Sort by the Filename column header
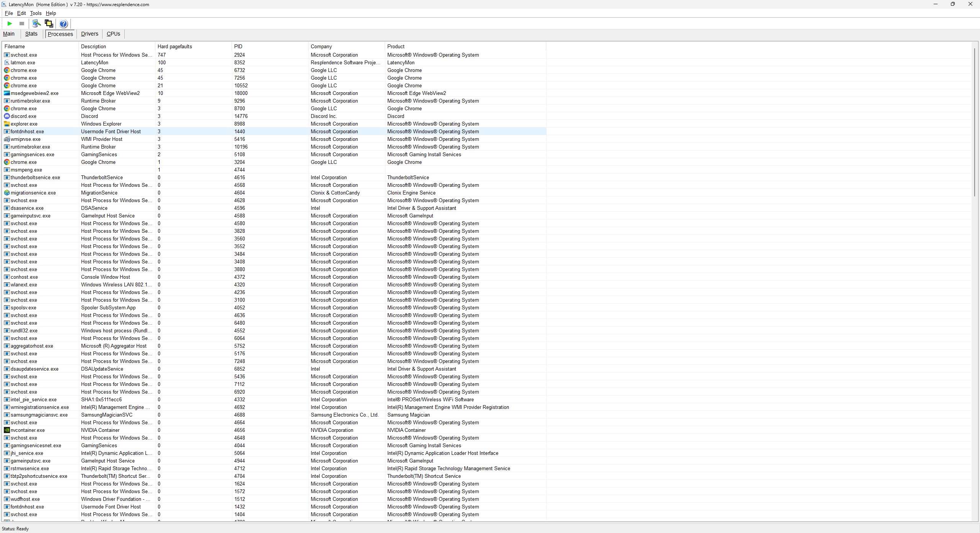980x533 pixels. pyautogui.click(x=40, y=46)
